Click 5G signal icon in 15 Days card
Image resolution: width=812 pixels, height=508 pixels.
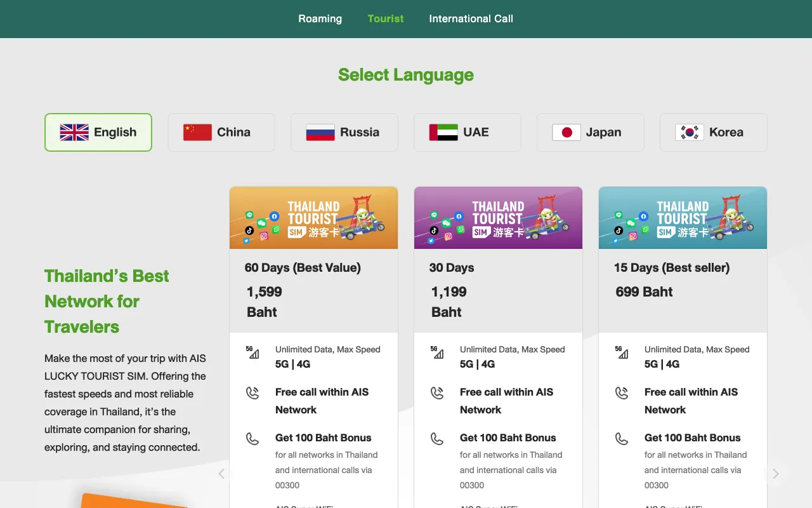[x=622, y=352]
